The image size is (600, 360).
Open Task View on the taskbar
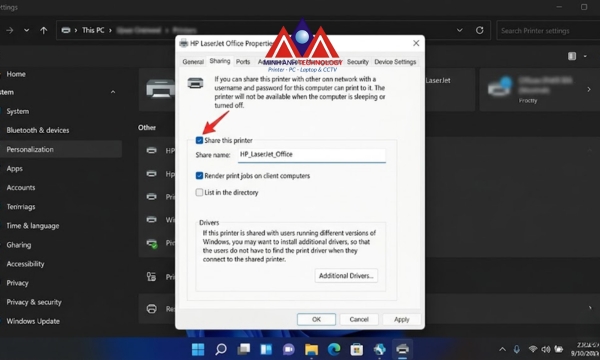[x=243, y=349]
